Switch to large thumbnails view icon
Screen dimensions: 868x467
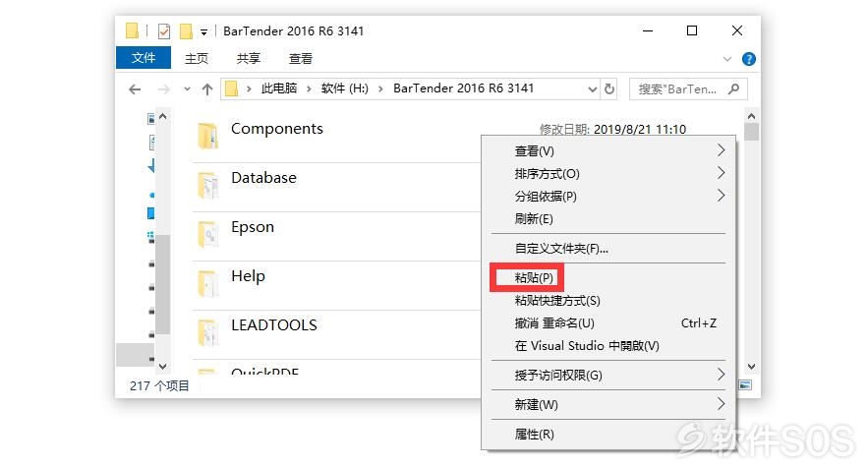(x=745, y=385)
